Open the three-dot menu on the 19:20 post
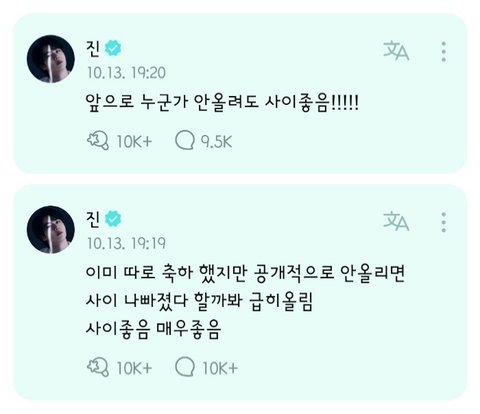480x414 pixels. (443, 52)
